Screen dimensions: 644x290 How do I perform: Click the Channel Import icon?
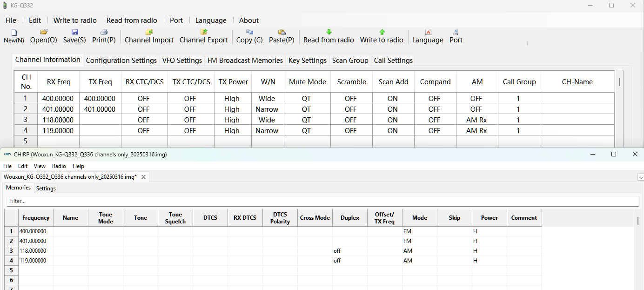point(149,32)
